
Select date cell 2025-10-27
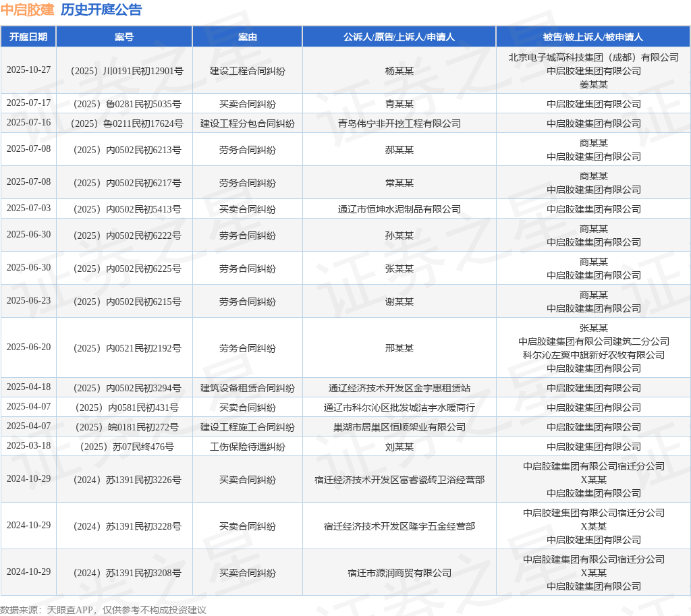[x=28, y=70]
